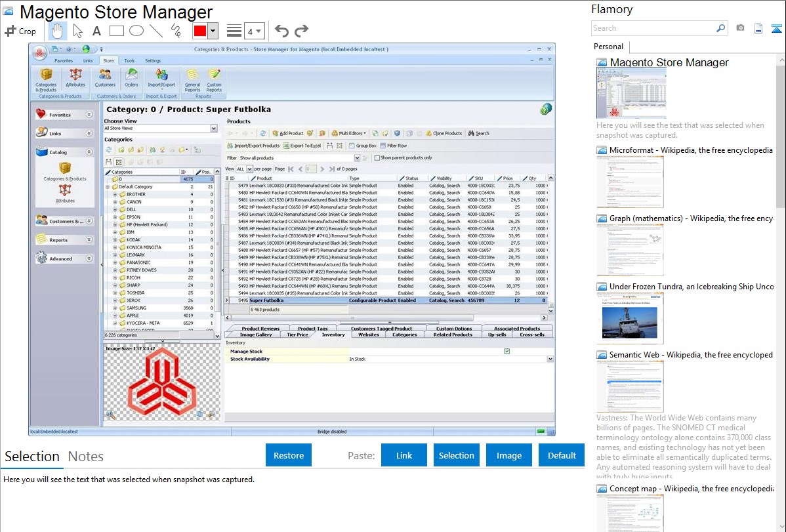The height and width of the screenshot is (532, 786).
Task: Choose the text annotation tool A
Action: (96, 31)
